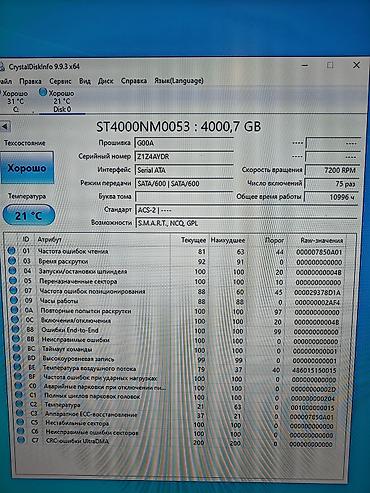Click the status dot of attribute 0A
Image resolution: width=370 pixels, height=493 pixels.
(x=15, y=310)
